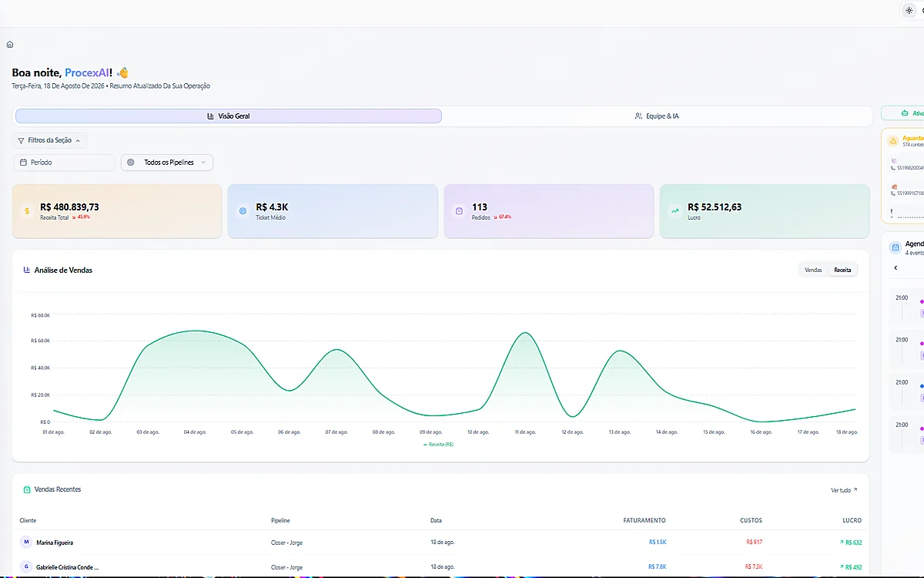The image size is (924, 578).
Task: Click the 11 de ago. axis label
Action: point(524,432)
